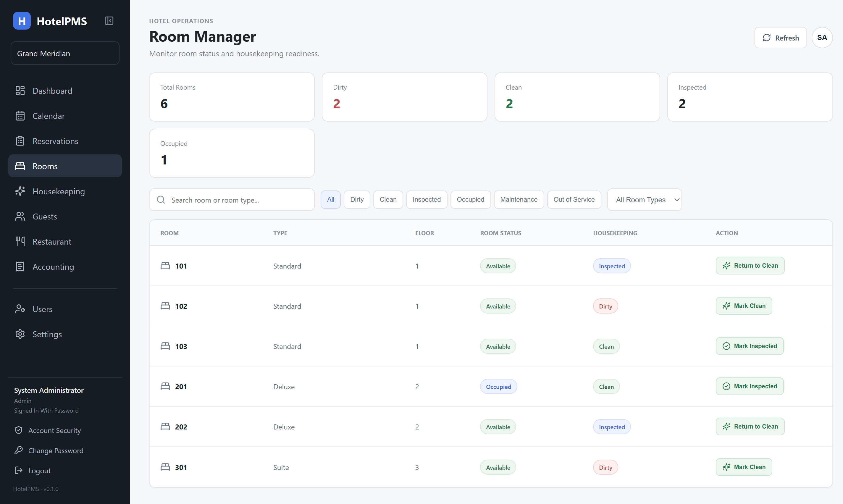Click the Dirty summary card

tap(404, 97)
